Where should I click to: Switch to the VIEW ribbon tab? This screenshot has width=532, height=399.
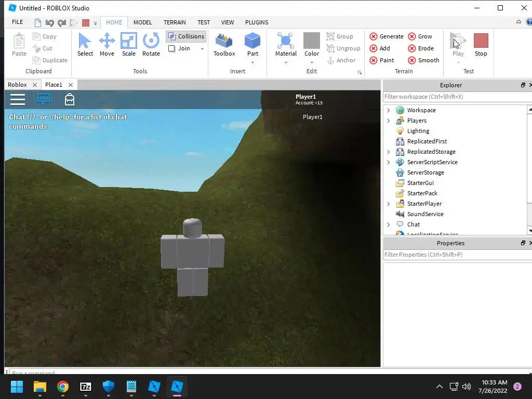[228, 22]
